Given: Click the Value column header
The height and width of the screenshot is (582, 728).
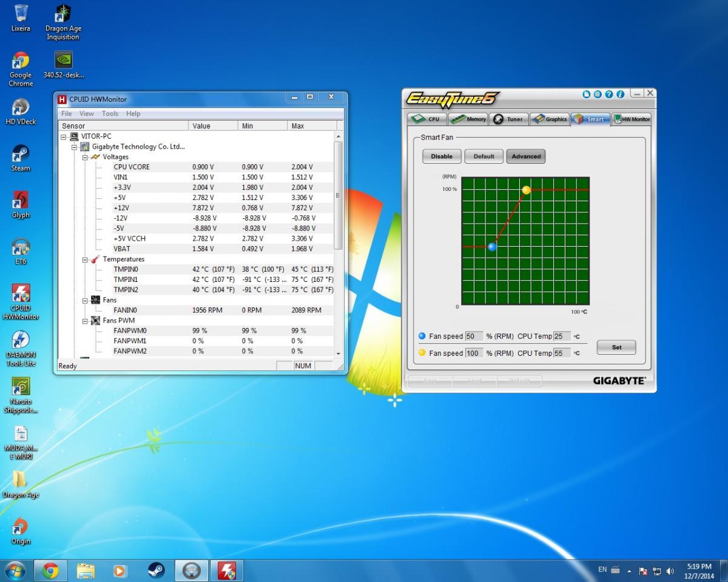Looking at the screenshot, I should [x=214, y=125].
